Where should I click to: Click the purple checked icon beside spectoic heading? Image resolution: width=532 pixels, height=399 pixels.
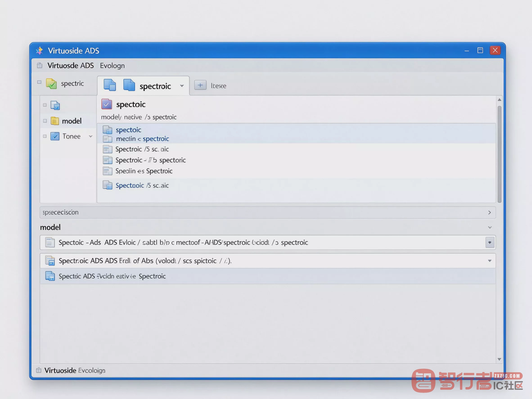tap(106, 104)
